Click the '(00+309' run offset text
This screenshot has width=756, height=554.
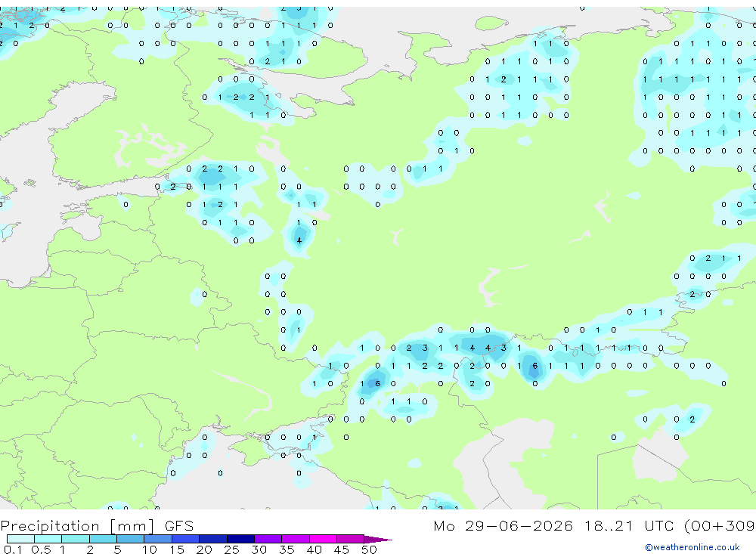pyautogui.click(x=720, y=525)
